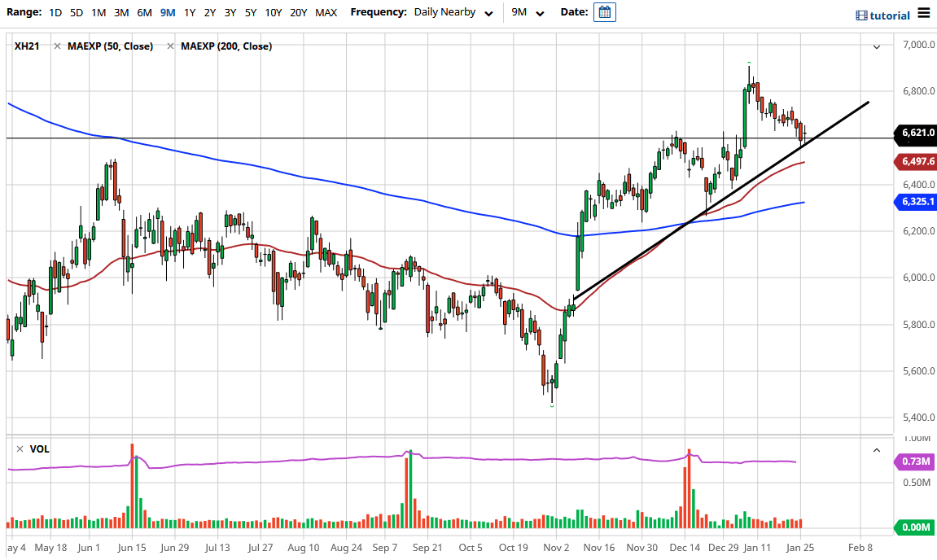Click the 6,497.6 red moving average tag
Screen dimensions: 937x560
point(916,161)
